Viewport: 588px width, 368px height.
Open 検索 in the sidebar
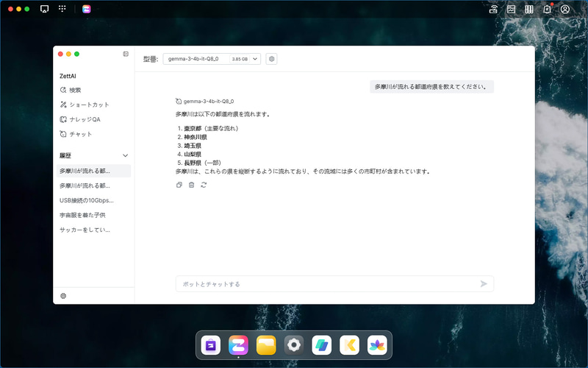click(x=71, y=90)
